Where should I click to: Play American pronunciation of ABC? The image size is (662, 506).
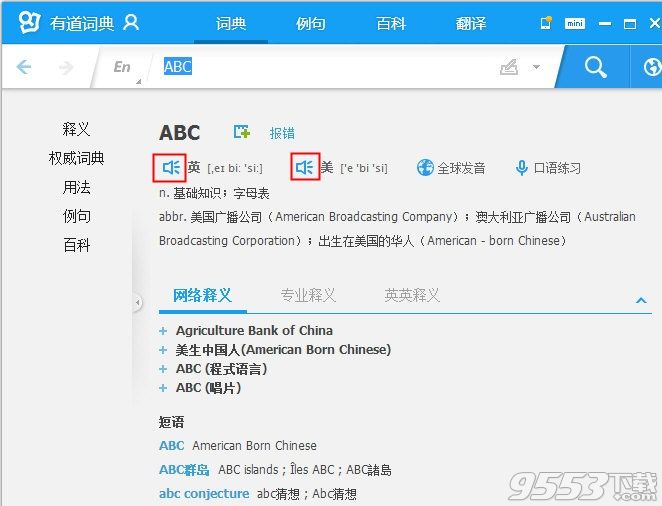tap(304, 168)
